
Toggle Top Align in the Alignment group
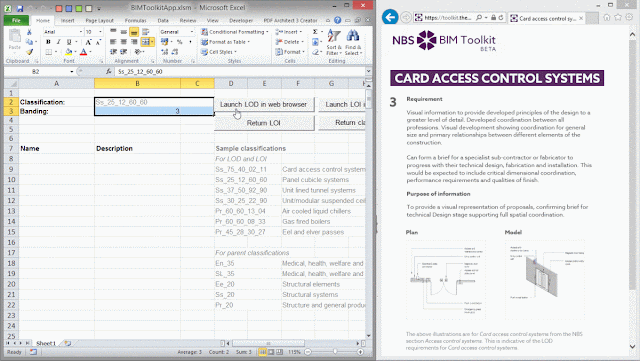tap(113, 31)
